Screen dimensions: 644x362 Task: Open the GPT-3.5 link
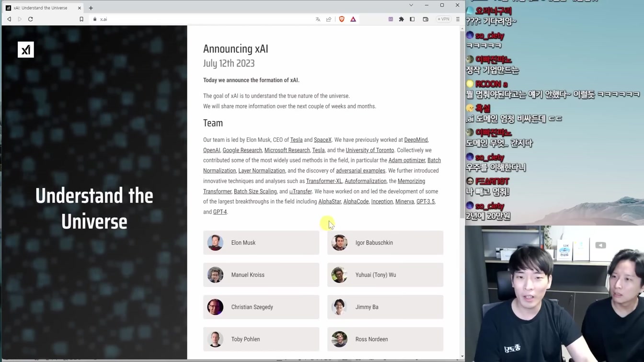click(425, 202)
